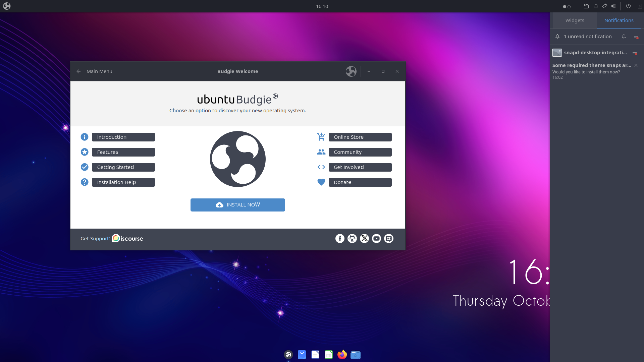
Task: Open the Files home folder from dock
Action: click(356, 354)
